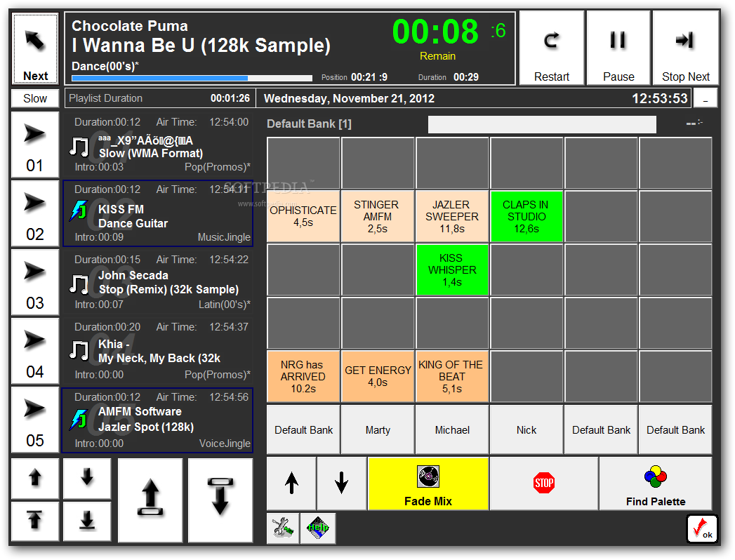Click the ok checkmark button
Viewport: 735px width, 560px height.
[x=702, y=528]
